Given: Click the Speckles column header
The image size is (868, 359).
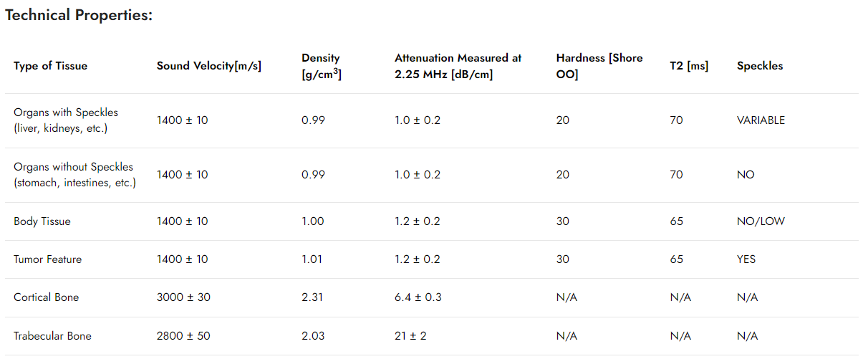Looking at the screenshot, I should tap(760, 66).
